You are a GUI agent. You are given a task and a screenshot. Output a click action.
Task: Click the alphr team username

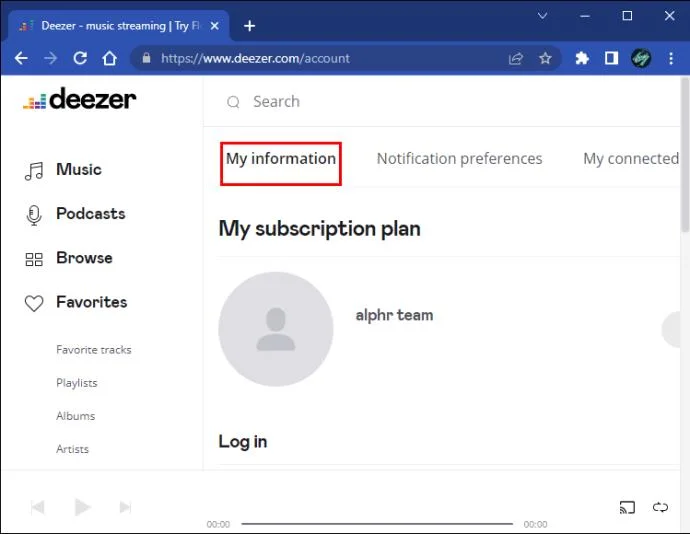point(394,315)
